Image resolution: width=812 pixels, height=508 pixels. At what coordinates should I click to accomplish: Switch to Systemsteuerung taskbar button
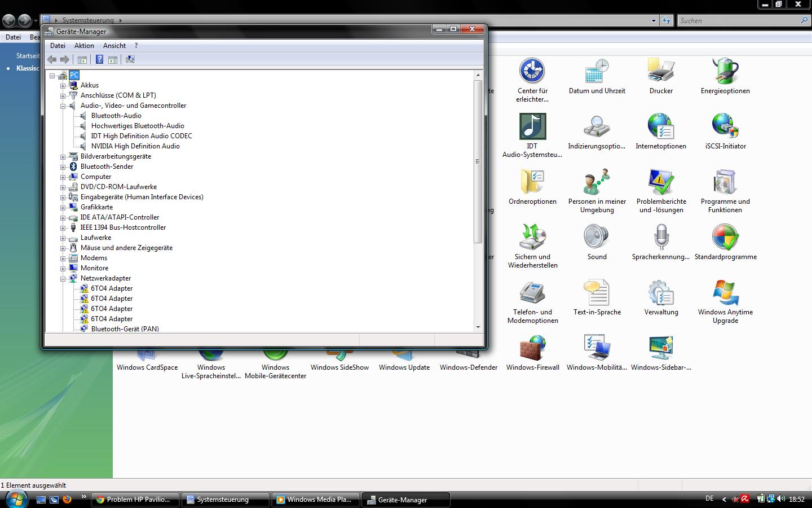[226, 500]
